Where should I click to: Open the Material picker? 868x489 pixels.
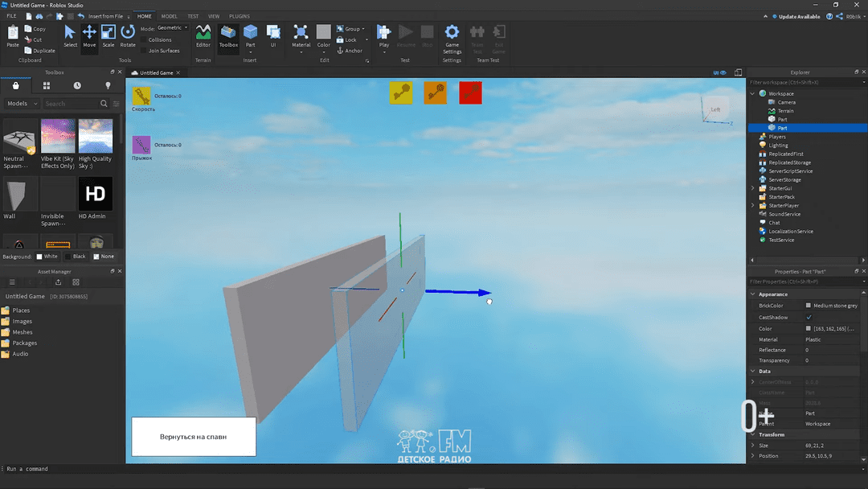[x=301, y=38]
